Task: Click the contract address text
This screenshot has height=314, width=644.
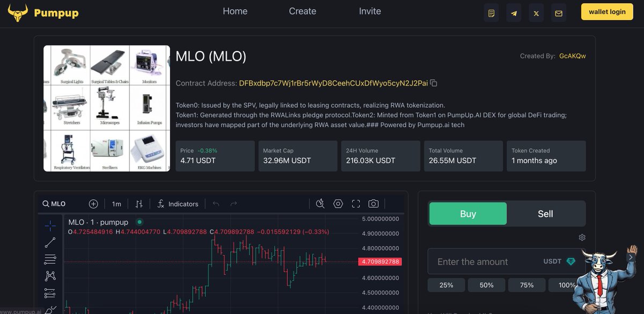Action: point(333,83)
